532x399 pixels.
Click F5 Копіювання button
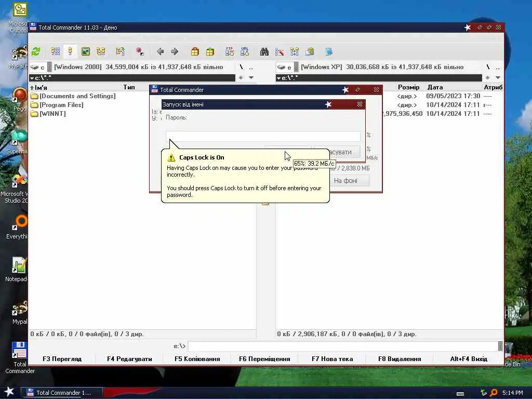pyautogui.click(x=197, y=358)
